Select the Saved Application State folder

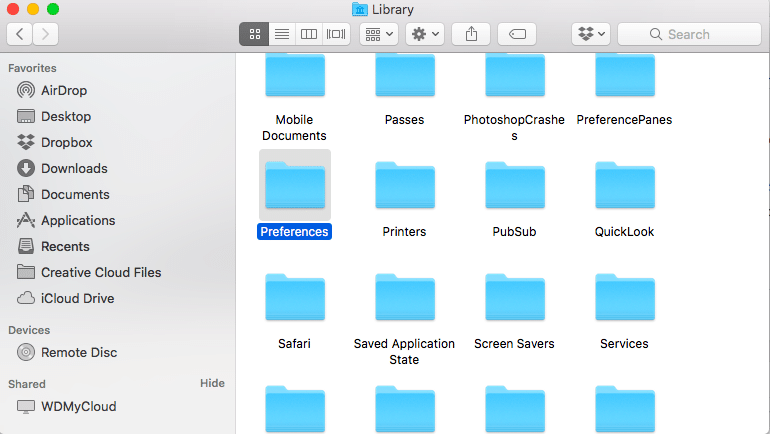[x=405, y=297]
